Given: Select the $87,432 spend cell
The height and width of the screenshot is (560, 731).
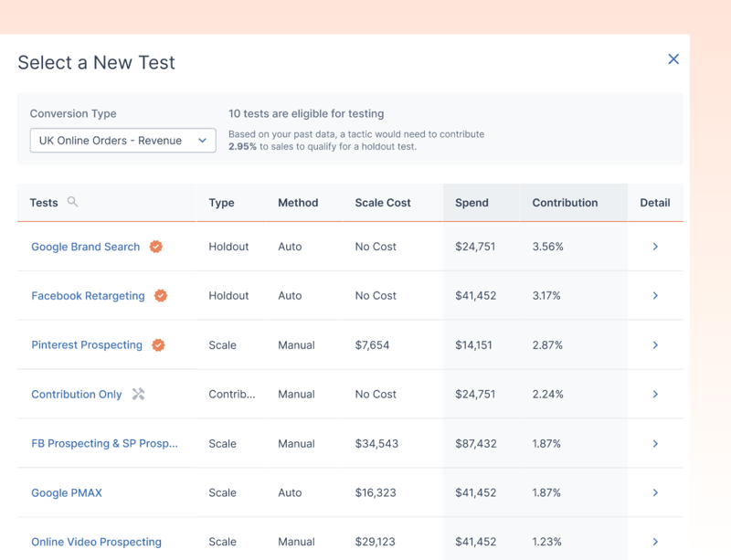Looking at the screenshot, I should coord(476,443).
